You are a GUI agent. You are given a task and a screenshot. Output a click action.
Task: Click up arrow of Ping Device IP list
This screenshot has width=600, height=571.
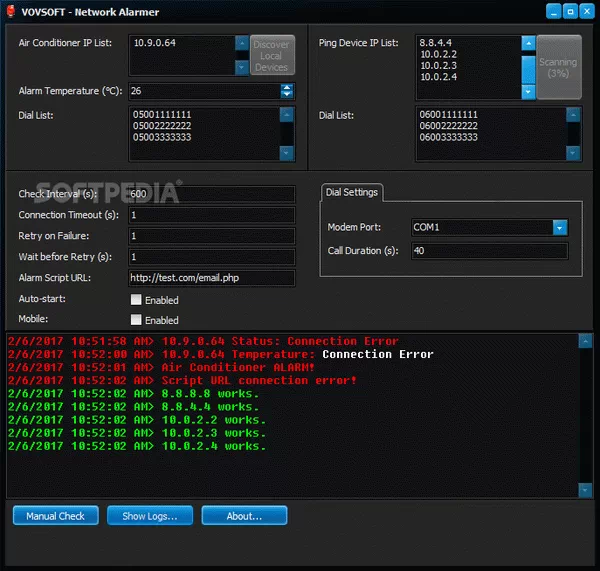click(528, 43)
